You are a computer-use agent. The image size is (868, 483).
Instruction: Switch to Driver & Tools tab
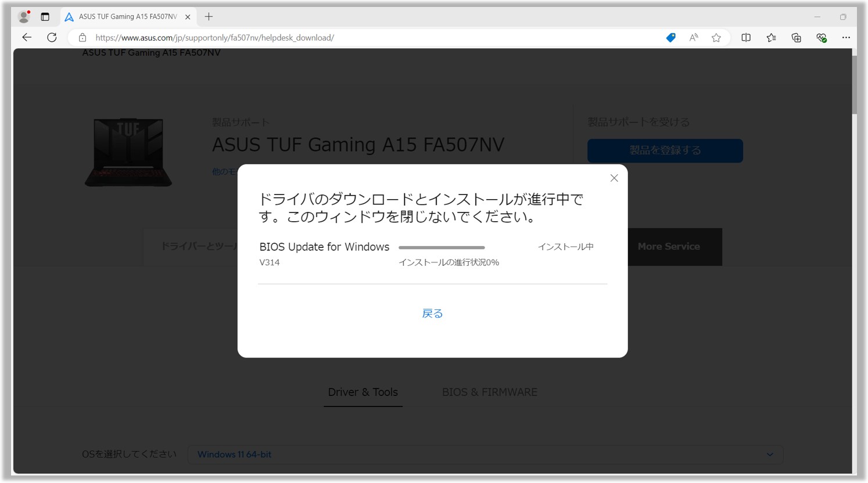point(363,392)
